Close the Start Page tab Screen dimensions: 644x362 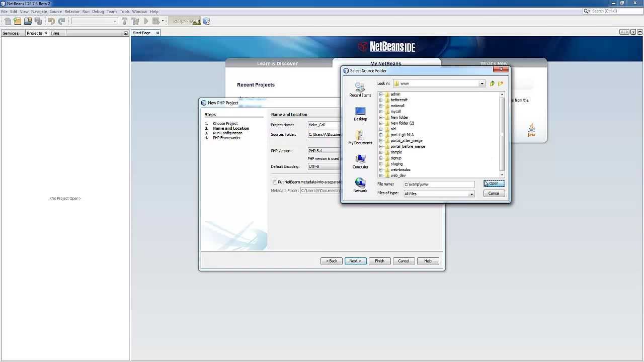coord(157,33)
